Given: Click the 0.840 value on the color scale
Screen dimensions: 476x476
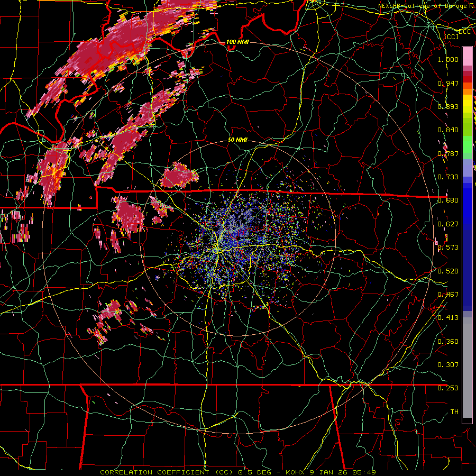Looking at the screenshot, I should pyautogui.click(x=448, y=130).
